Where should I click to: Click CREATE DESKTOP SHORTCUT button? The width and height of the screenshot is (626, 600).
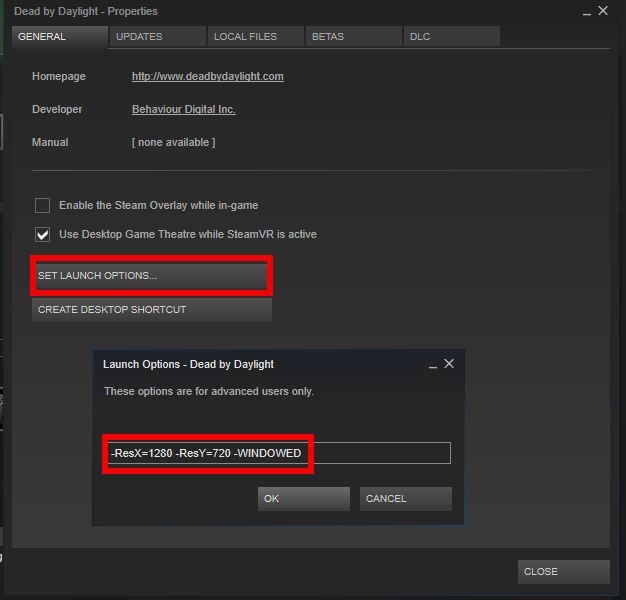[x=152, y=310]
